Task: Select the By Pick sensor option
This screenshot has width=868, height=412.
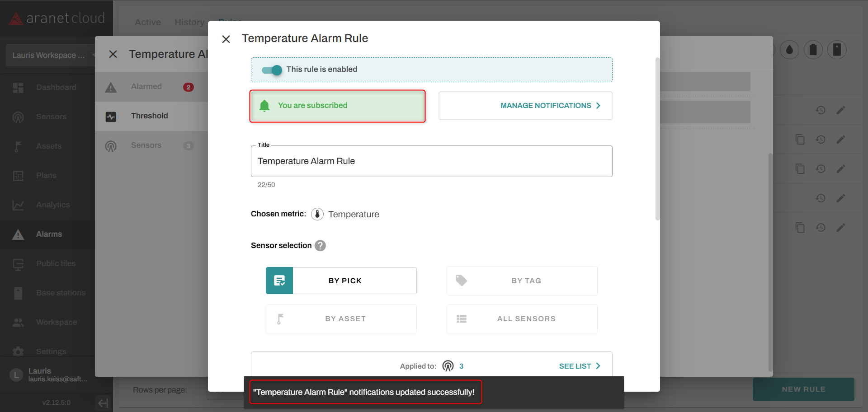Action: 341,281
